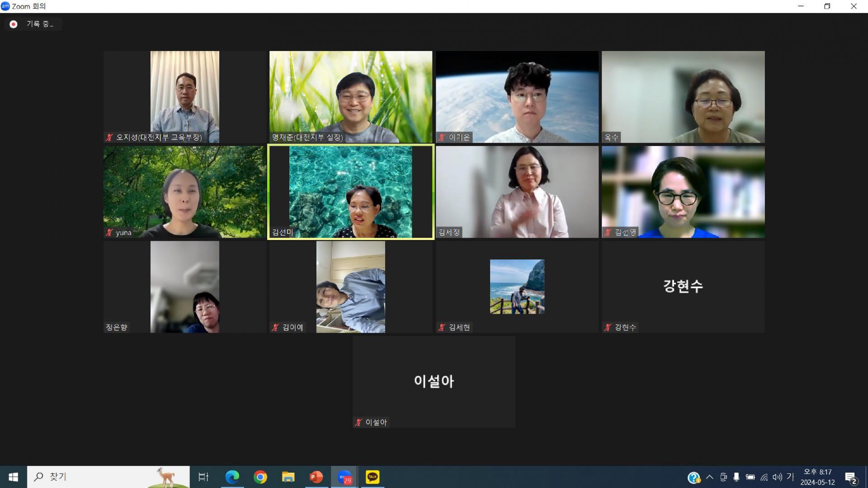Screen dimensions: 868x488
Task: Click the 김세정 name label
Action: (x=449, y=233)
